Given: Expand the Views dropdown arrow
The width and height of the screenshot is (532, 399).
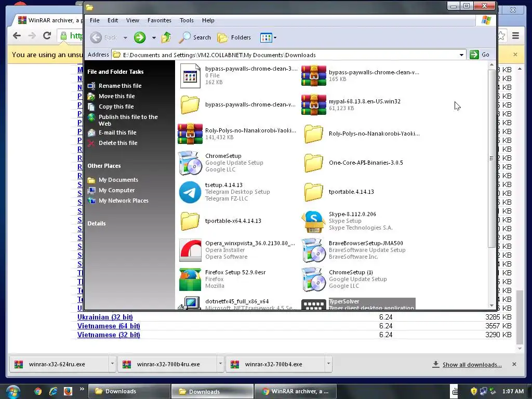Looking at the screenshot, I should coord(275,37).
